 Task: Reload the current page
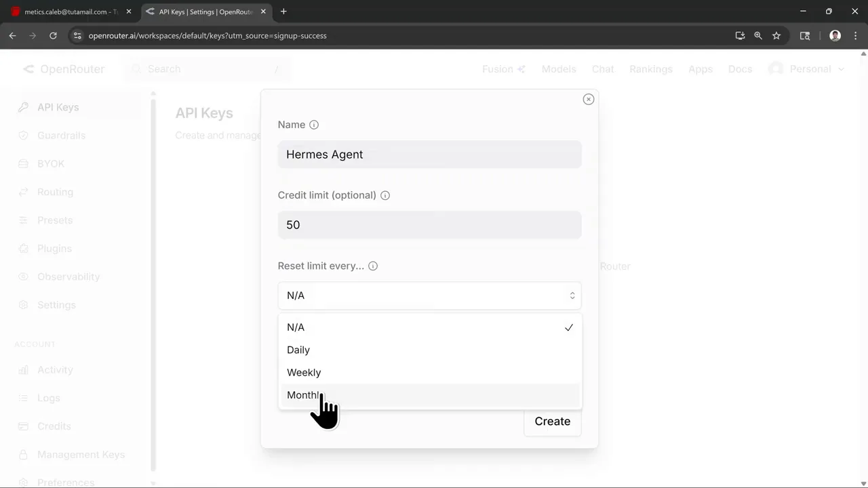[53, 35]
